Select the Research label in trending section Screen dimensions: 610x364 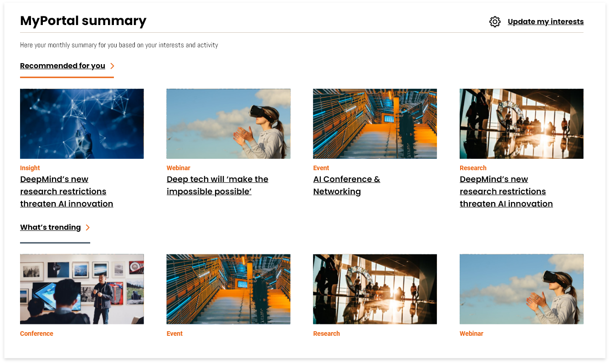(326, 334)
